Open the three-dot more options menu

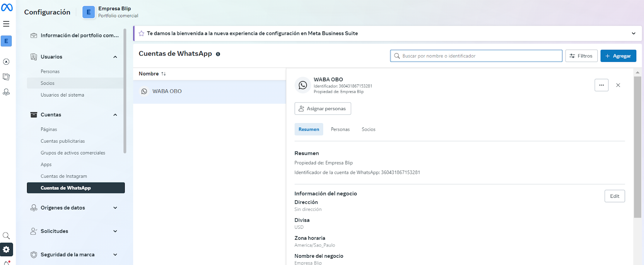[601, 85]
